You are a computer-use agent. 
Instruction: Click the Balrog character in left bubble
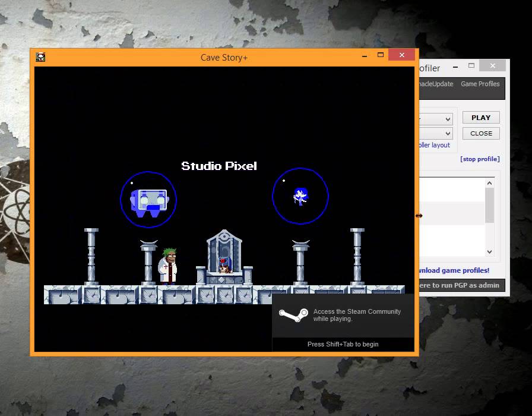[148, 203]
